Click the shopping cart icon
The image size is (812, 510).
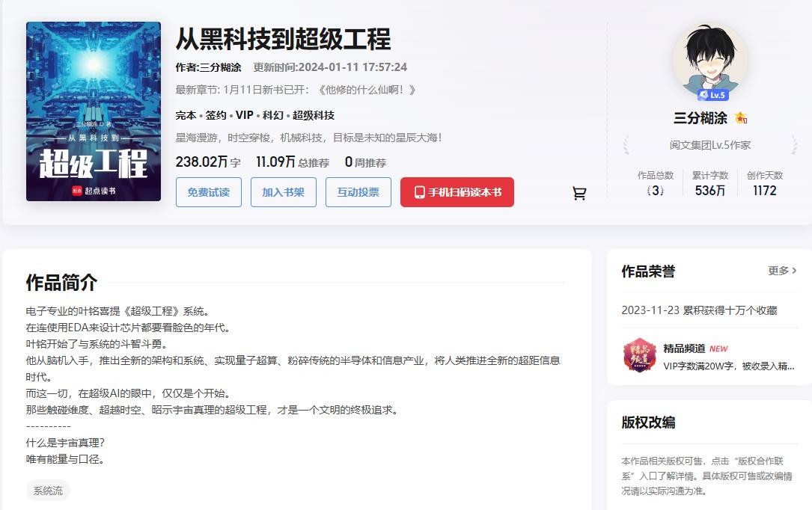[x=579, y=193]
